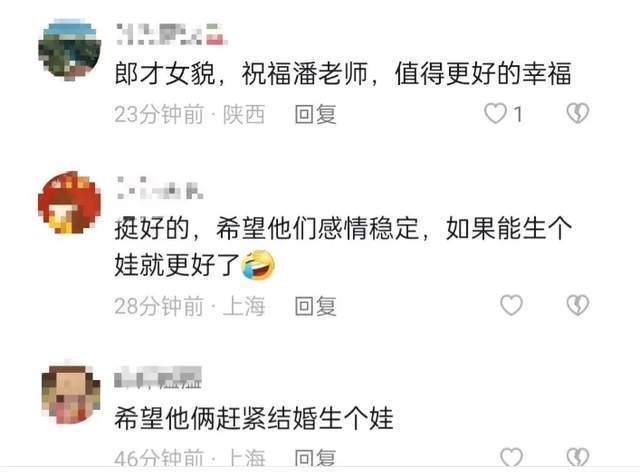The height and width of the screenshot is (476, 640).
Task: Reply to the 28分钟前 comment
Action: [316, 306]
